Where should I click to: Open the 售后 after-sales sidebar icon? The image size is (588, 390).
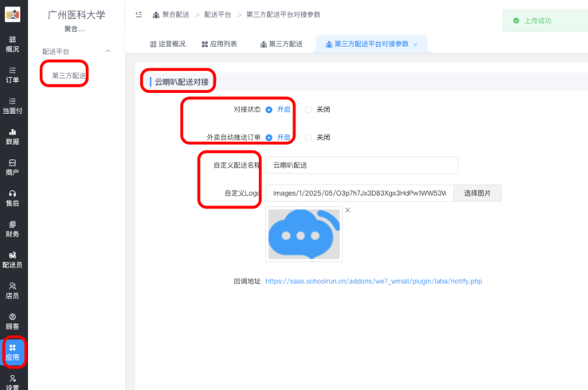(13, 198)
